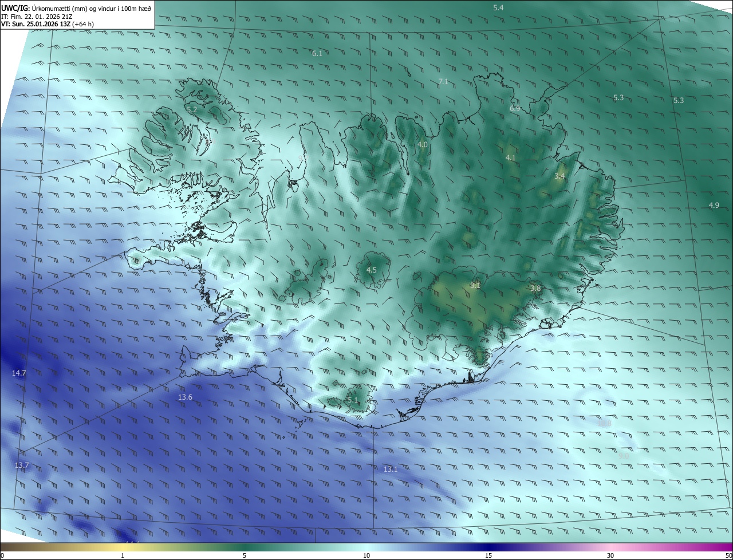Click the map value "4.0"

(423, 145)
